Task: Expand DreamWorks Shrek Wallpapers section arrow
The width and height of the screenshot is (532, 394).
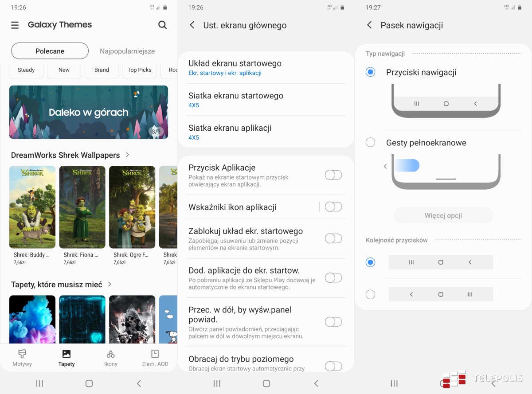Action: tap(128, 155)
